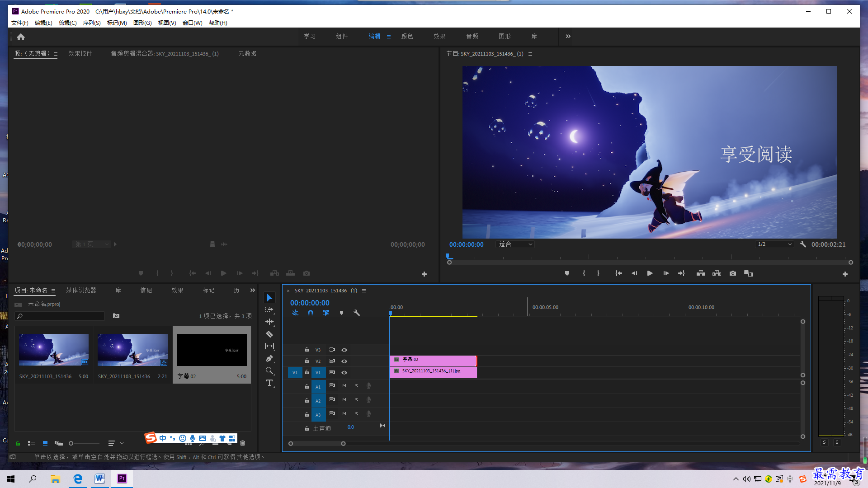Click program monitor Go to In
868x488 pixels.
618,273
